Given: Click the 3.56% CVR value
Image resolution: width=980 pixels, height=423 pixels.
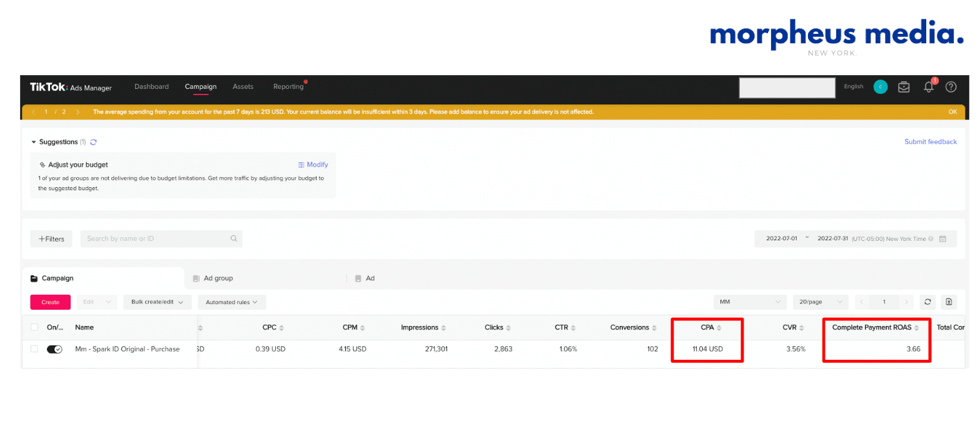Looking at the screenshot, I should click(796, 349).
